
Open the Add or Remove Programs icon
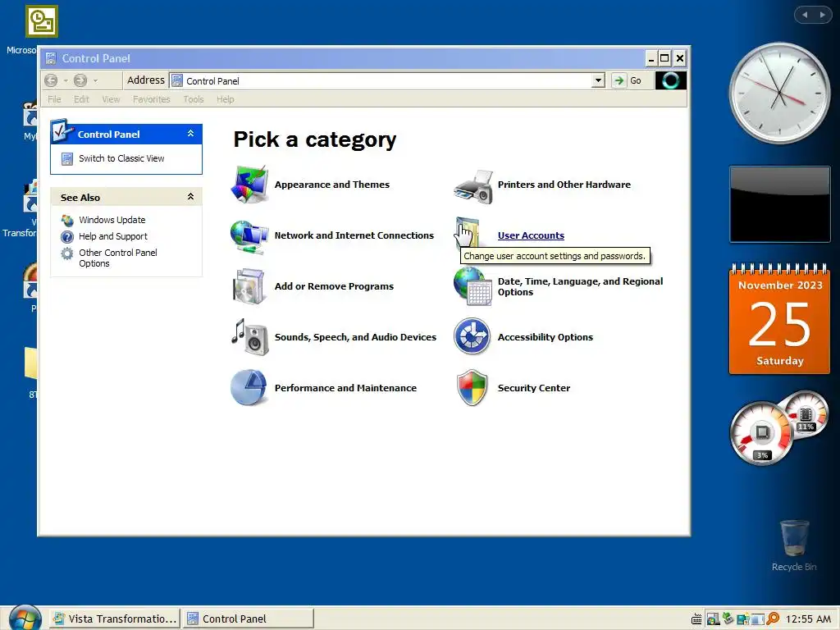(249, 286)
